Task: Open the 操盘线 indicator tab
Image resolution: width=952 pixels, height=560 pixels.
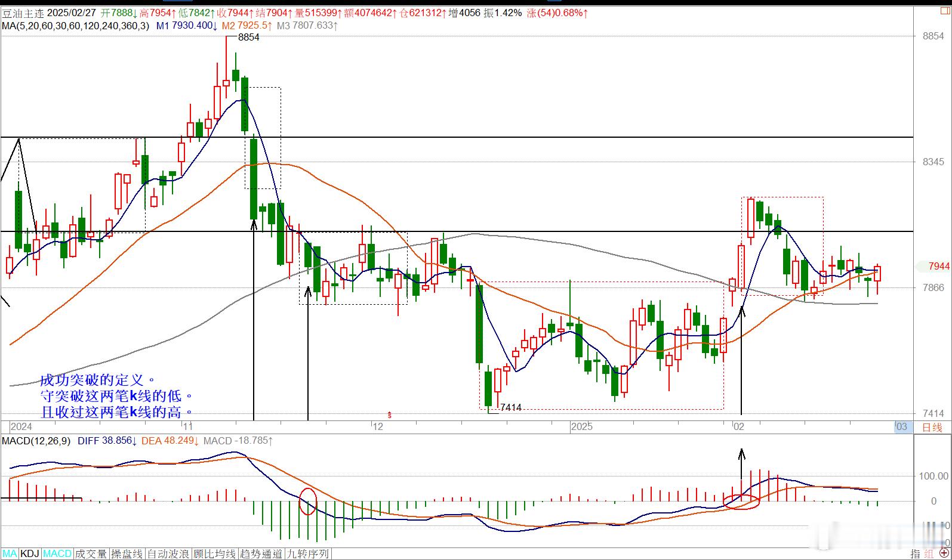Action: 128,553
